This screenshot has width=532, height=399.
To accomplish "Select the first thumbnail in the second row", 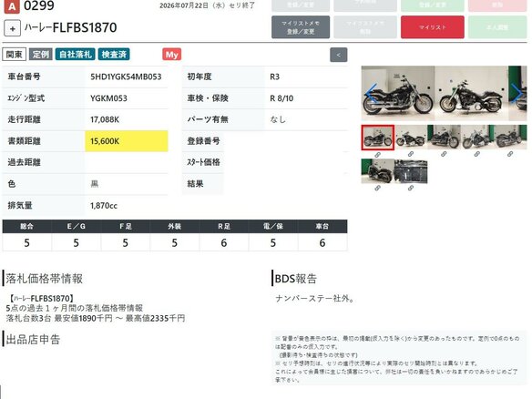I will click(x=378, y=171).
